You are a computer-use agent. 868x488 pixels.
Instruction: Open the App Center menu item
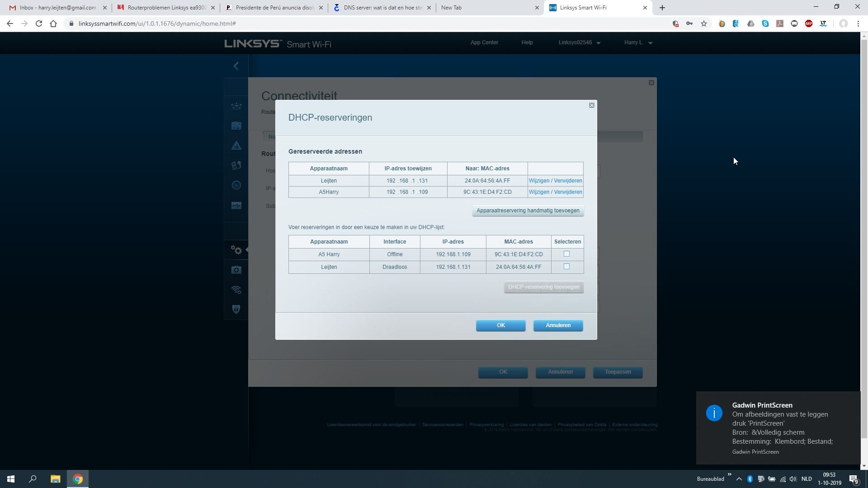tap(484, 42)
